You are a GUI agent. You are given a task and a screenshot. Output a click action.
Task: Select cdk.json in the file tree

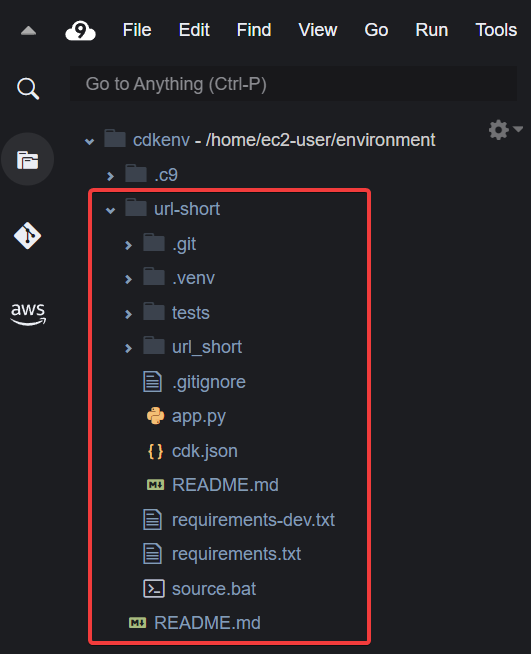click(204, 451)
